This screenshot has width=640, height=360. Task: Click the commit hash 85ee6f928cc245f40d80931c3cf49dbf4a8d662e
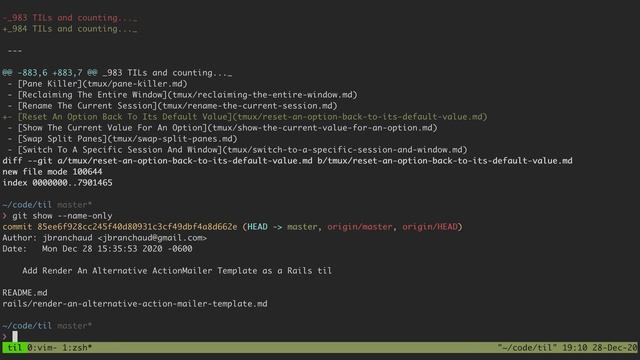[137, 227]
